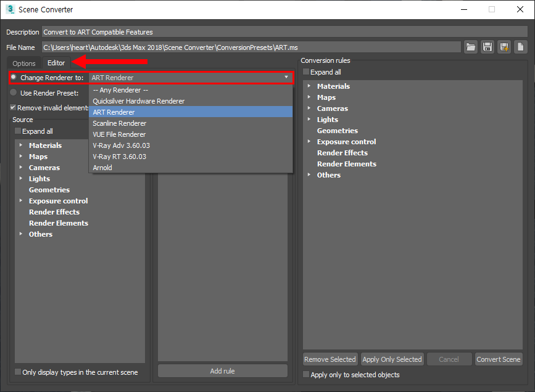Image resolution: width=535 pixels, height=392 pixels.
Task: Select Geometries in Source tree
Action: tap(49, 189)
